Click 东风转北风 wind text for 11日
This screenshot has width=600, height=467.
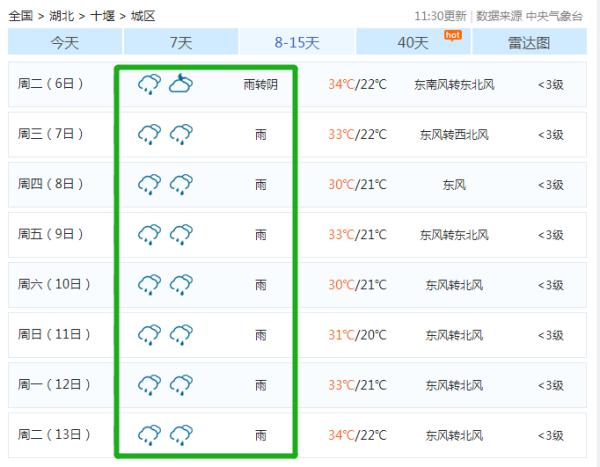click(454, 335)
